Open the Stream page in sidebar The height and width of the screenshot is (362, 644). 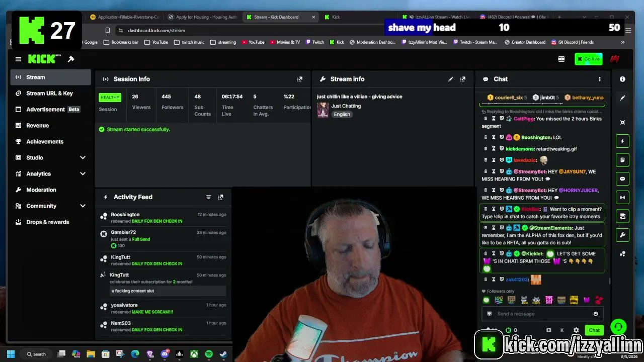(x=51, y=77)
